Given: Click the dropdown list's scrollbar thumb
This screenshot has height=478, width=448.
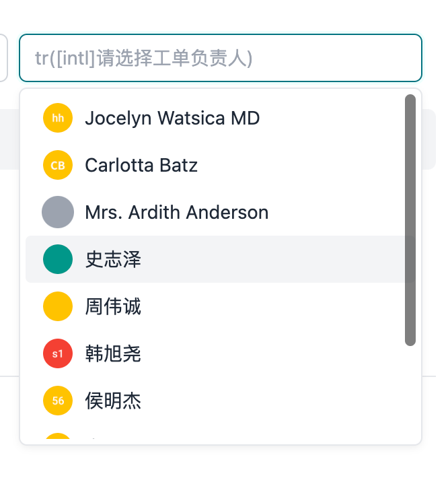Looking at the screenshot, I should 410,219.
